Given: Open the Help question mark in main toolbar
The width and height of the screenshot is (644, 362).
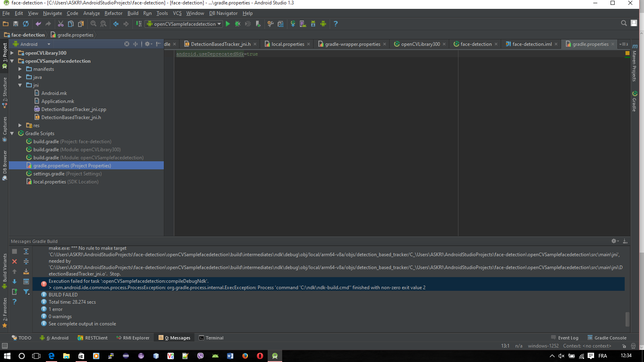Looking at the screenshot, I should coord(336,24).
